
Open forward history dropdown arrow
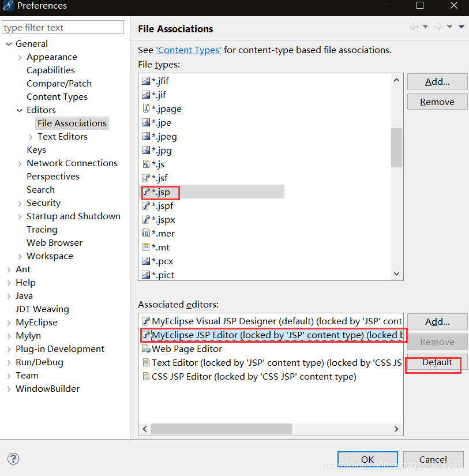(449, 27)
